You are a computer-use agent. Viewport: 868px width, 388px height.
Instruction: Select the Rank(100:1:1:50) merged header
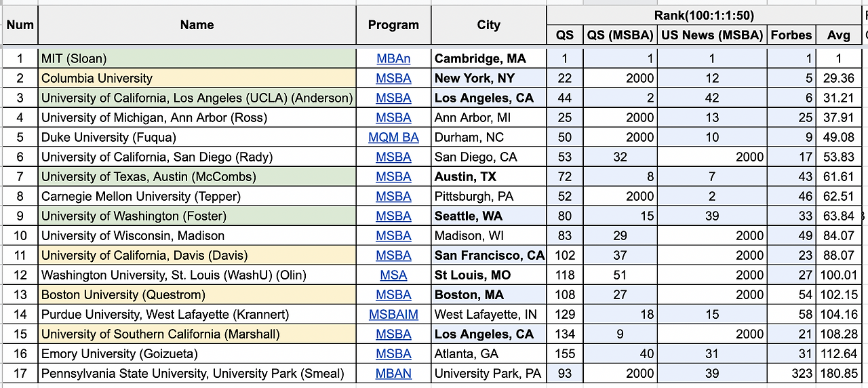704,16
